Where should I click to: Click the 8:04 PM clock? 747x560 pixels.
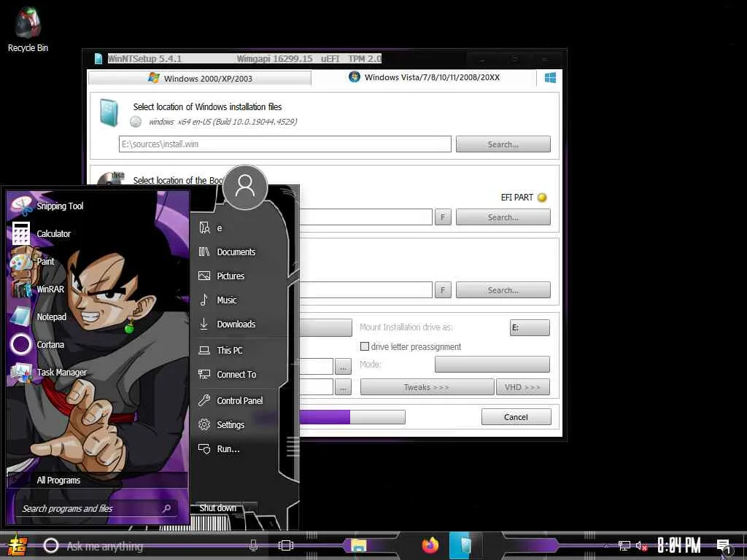[x=679, y=545]
